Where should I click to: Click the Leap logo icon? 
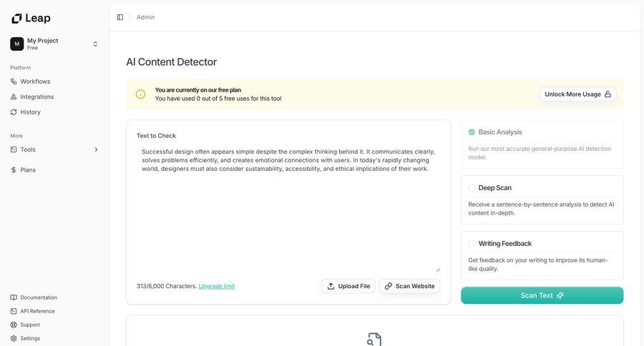point(16,18)
